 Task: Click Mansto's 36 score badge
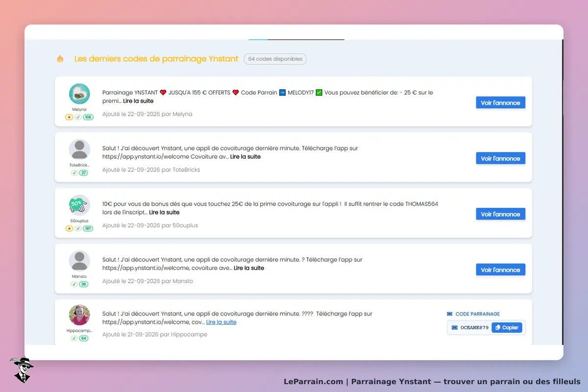coord(84,284)
